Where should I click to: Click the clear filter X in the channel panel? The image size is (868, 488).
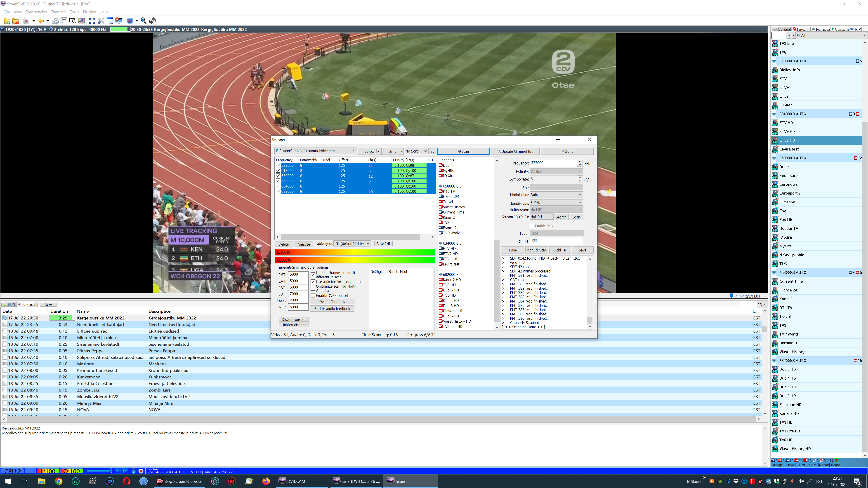click(x=794, y=35)
